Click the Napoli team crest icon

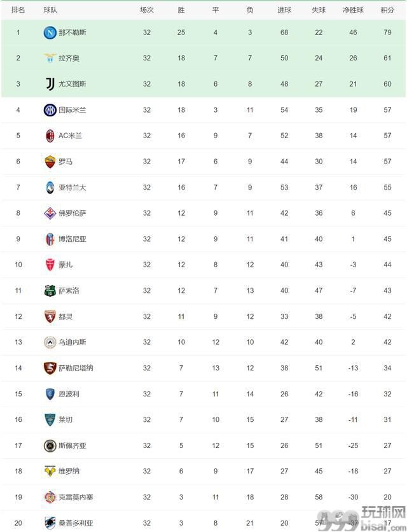tap(50, 32)
